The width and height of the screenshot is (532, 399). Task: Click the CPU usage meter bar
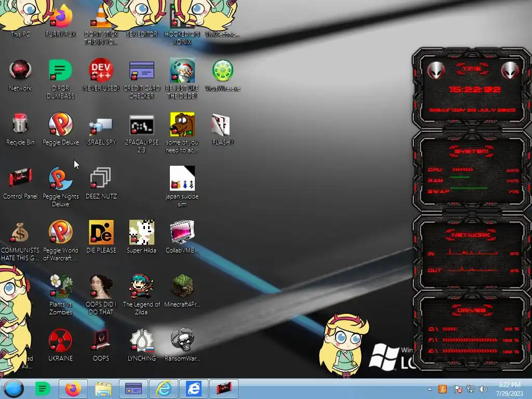[x=462, y=170]
